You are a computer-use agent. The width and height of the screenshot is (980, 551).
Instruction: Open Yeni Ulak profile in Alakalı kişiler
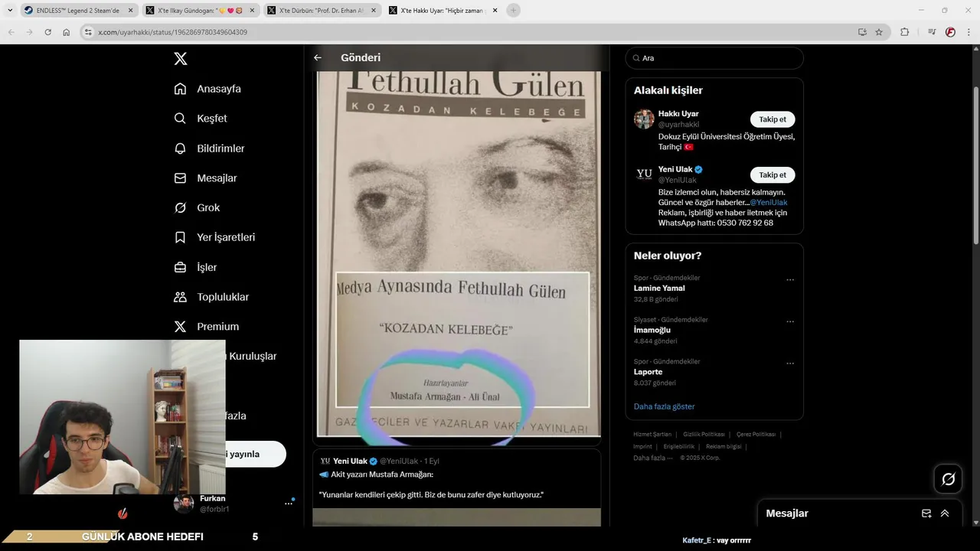675,169
